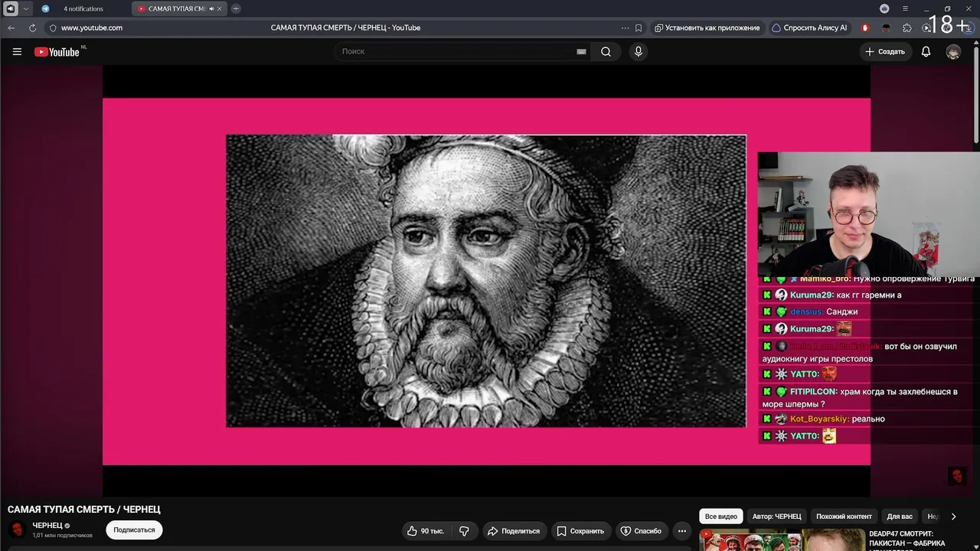Click the YouTube search magnifier button
The width and height of the screenshot is (980, 551).
tap(606, 51)
